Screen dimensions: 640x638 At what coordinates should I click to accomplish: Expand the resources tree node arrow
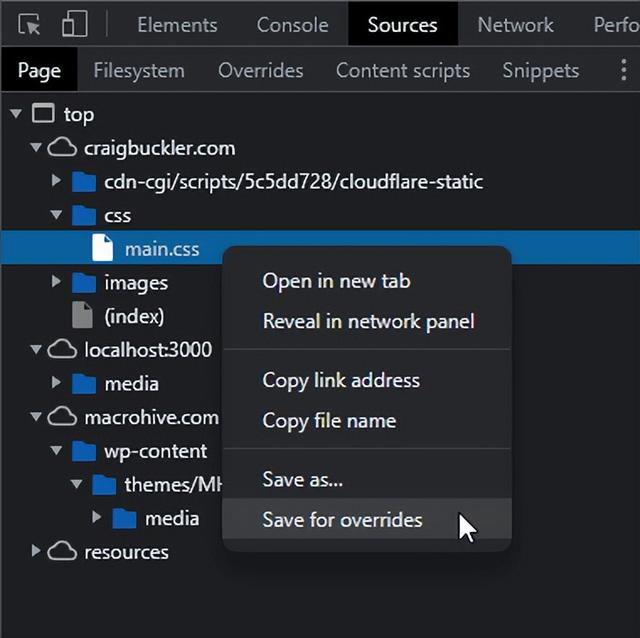pos(36,551)
